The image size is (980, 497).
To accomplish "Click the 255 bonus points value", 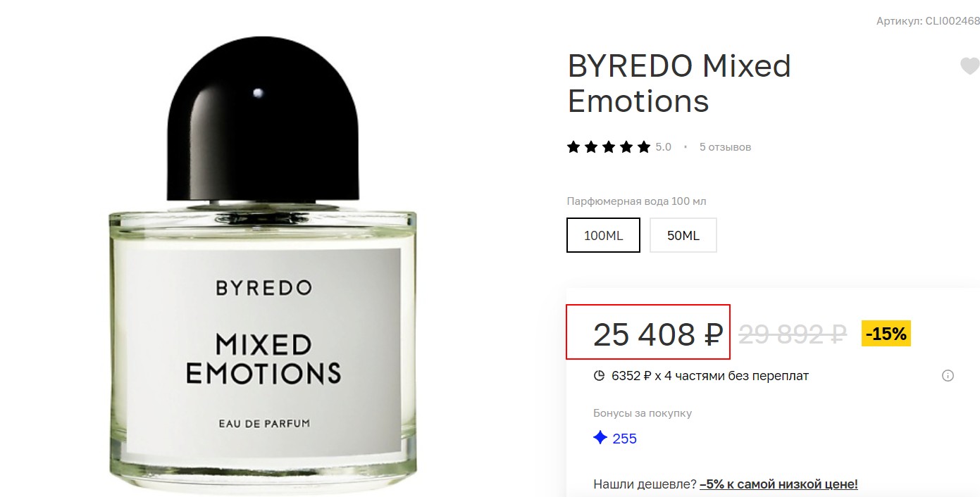I will click(625, 439).
